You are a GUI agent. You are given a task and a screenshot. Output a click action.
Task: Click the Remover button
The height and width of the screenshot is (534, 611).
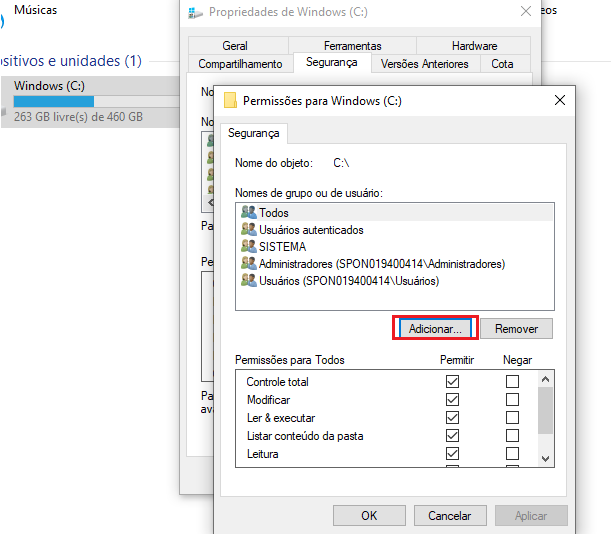tap(516, 329)
